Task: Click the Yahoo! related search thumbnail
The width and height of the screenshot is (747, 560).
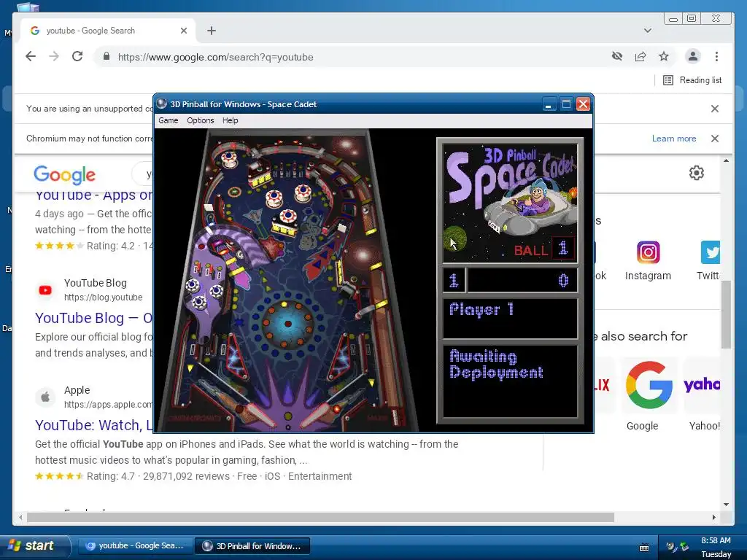Action: click(x=702, y=385)
